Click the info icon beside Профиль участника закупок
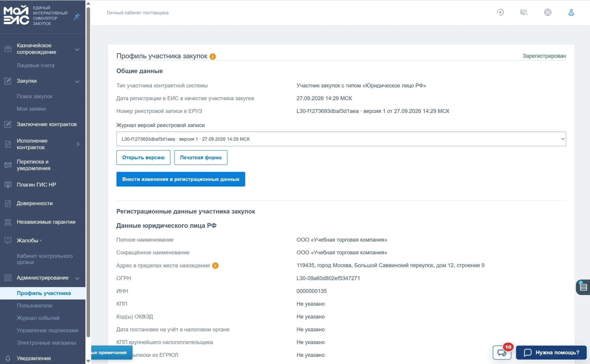590x364 pixels. tap(213, 56)
